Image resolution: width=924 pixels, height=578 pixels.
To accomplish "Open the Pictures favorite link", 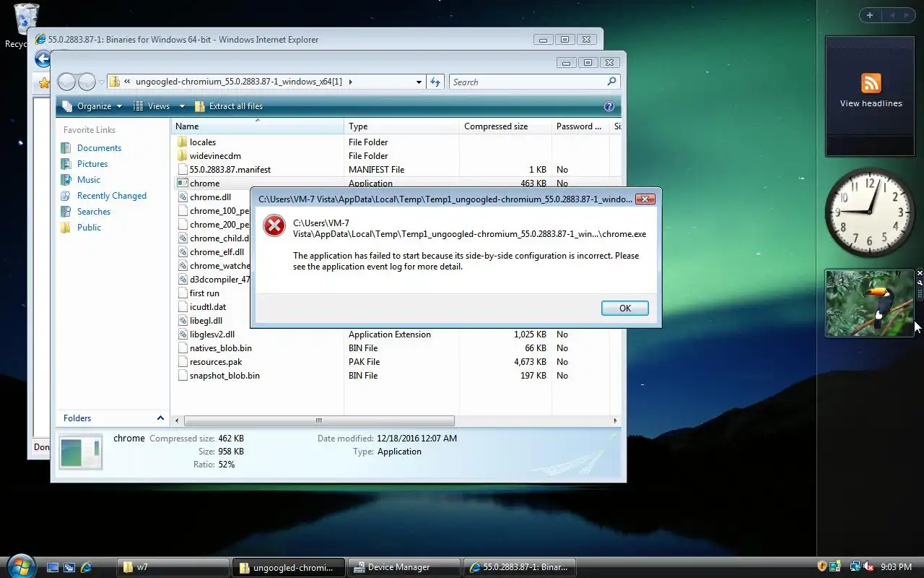I will tap(92, 164).
